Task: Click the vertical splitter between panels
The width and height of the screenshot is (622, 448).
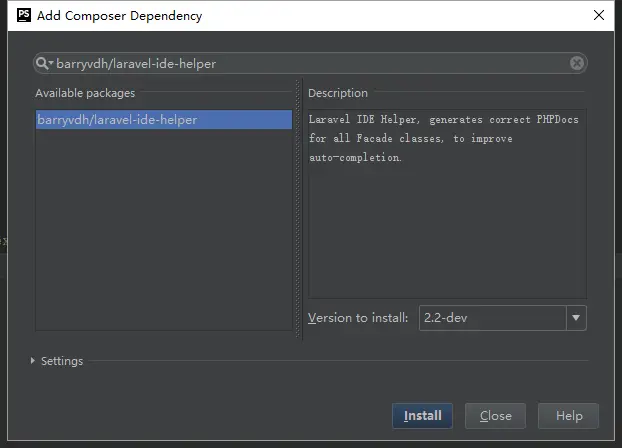Action: tap(298, 209)
